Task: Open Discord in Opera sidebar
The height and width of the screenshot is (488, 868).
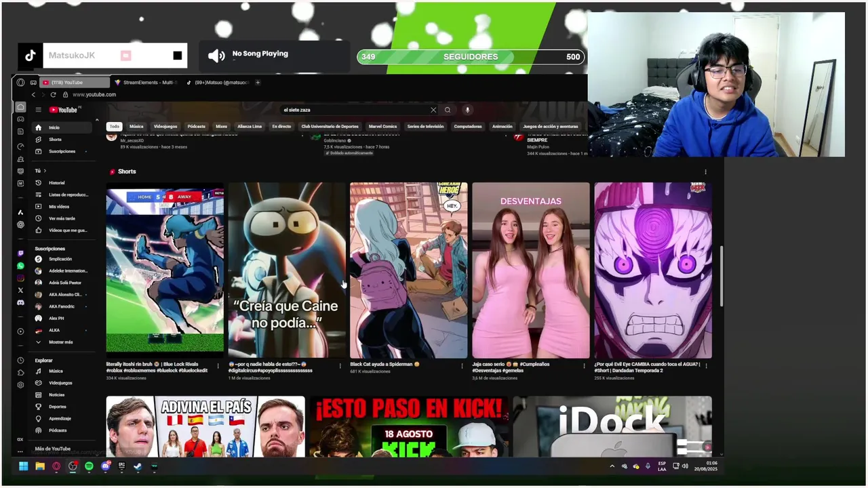Action: pyautogui.click(x=20, y=302)
